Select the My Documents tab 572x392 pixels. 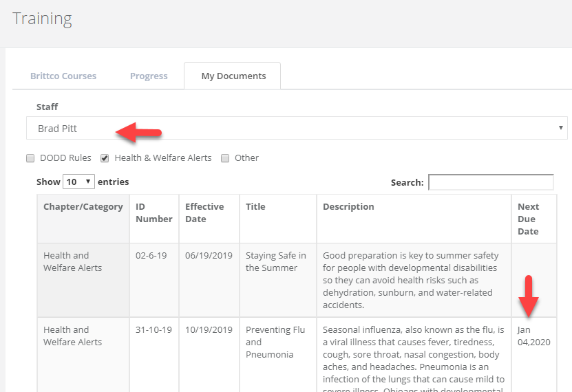[233, 76]
